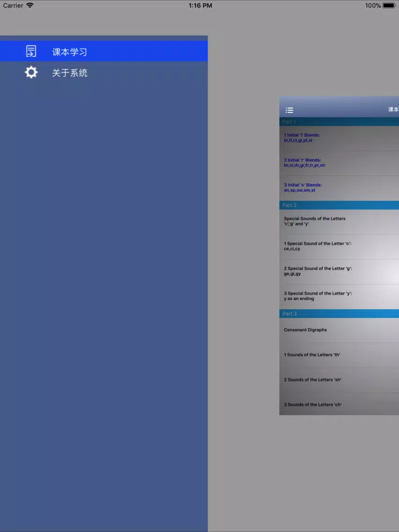Open '3 Special Sound of the Letter y'
Viewport: 399px width, 532px height.
coord(339,296)
